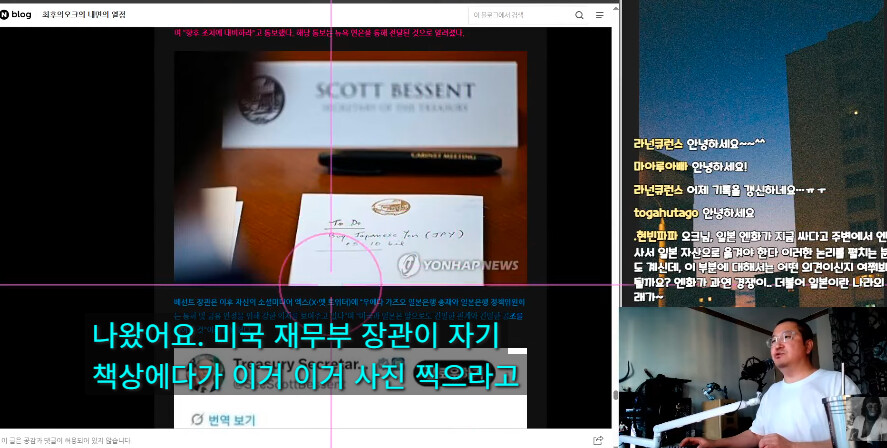Click the small avatar at the webcam's corner

click(867, 420)
